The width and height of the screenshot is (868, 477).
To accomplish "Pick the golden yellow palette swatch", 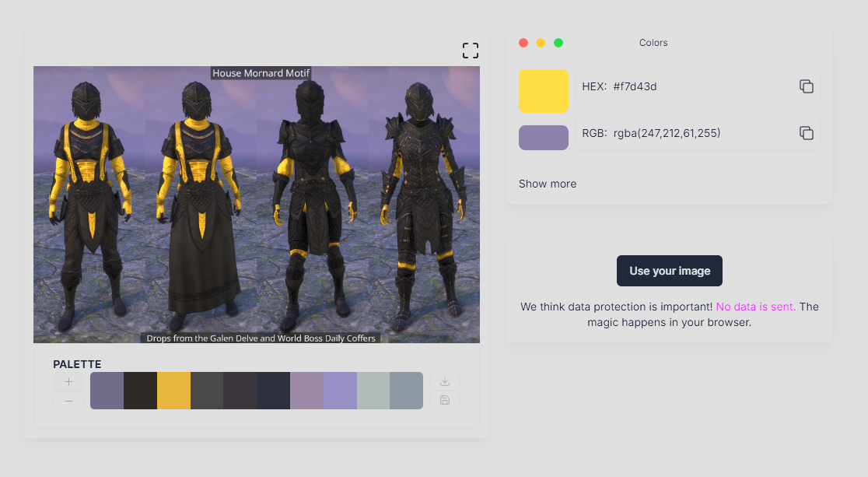I will (x=173, y=391).
